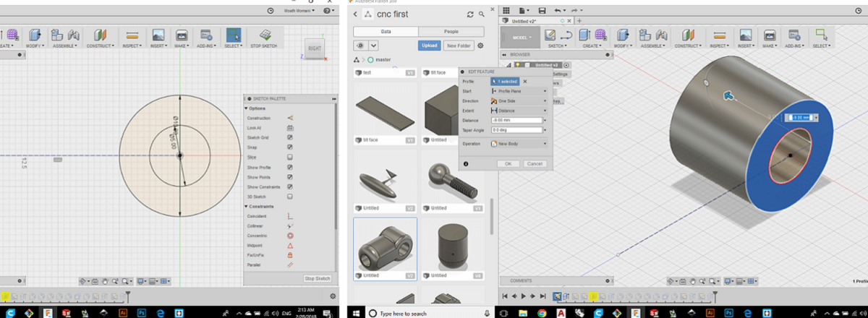Open timeline settings gear in left window

click(333, 296)
